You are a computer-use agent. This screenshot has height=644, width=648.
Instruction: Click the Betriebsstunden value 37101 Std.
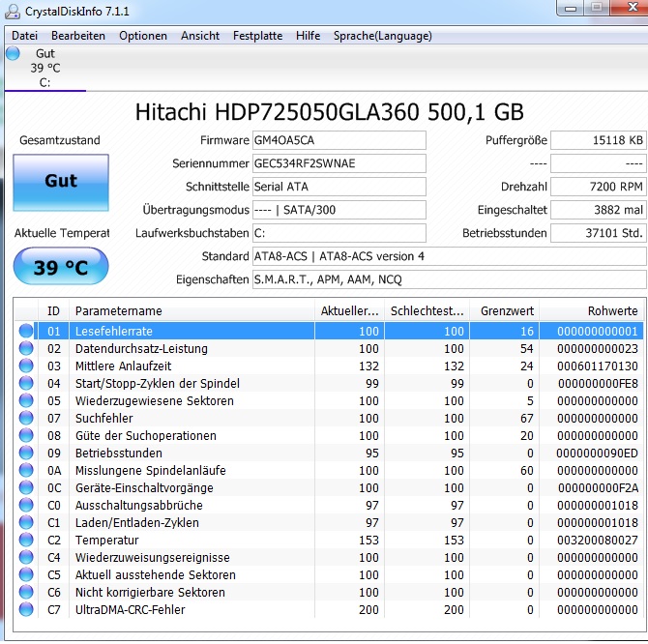click(599, 233)
